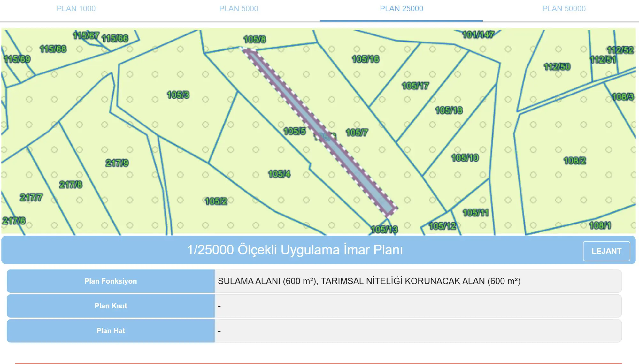Click parcel label 105/18 on the map
639x364 pixels.
click(x=449, y=110)
